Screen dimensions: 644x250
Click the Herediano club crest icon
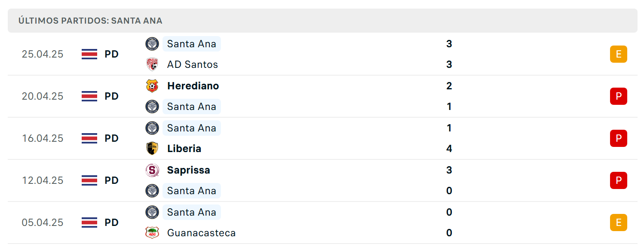click(152, 86)
